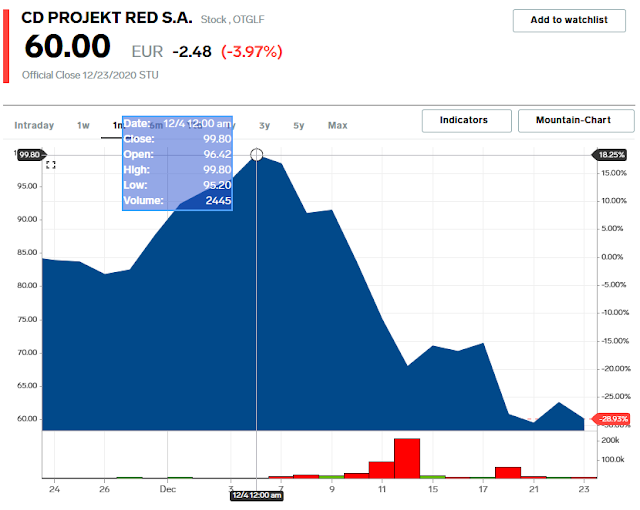Screen dimensions: 640x510
Task: Click the 85.00 price axis label
Action: point(27,253)
